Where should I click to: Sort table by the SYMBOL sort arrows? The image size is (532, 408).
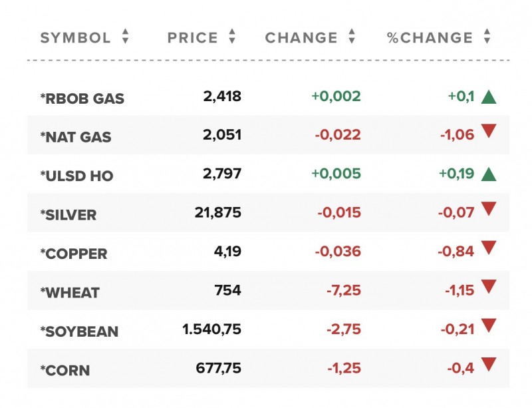coord(125,37)
